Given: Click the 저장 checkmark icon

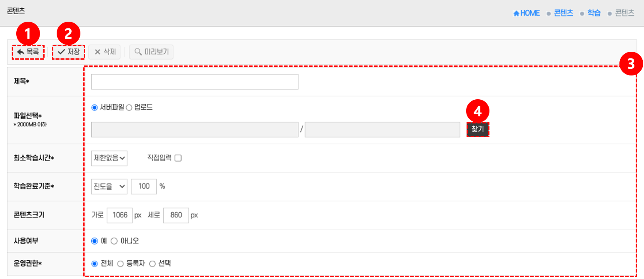Looking at the screenshot, I should click(x=62, y=52).
